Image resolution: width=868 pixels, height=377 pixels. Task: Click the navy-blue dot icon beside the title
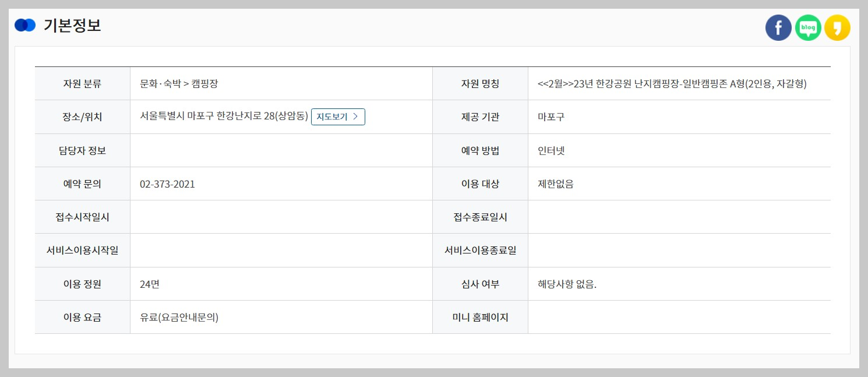tap(25, 25)
